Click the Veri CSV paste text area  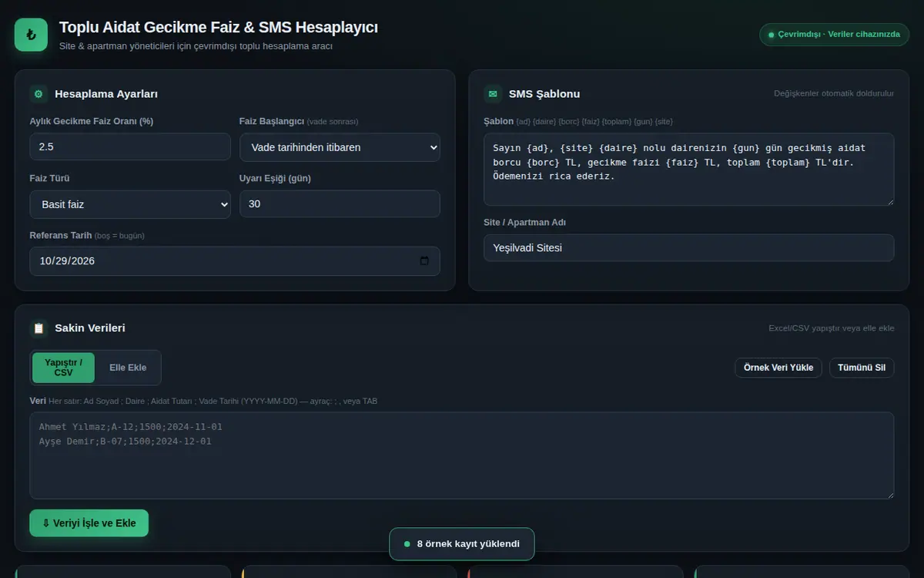462,455
